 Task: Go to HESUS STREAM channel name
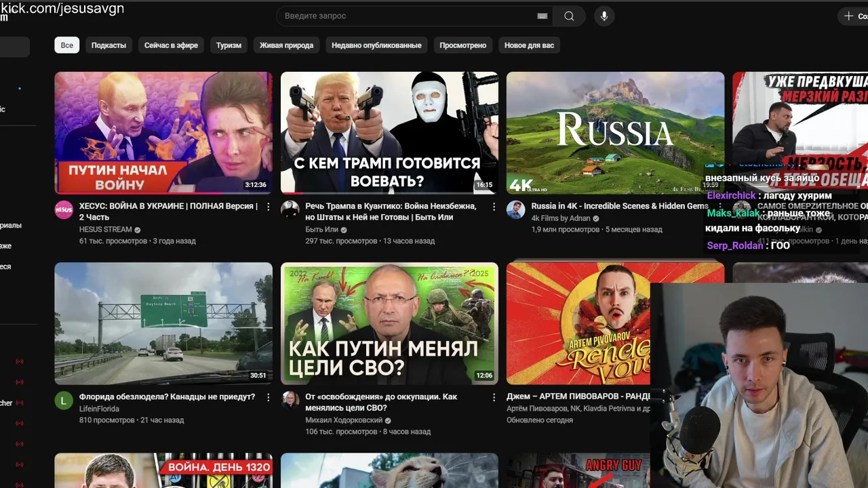[x=105, y=230]
